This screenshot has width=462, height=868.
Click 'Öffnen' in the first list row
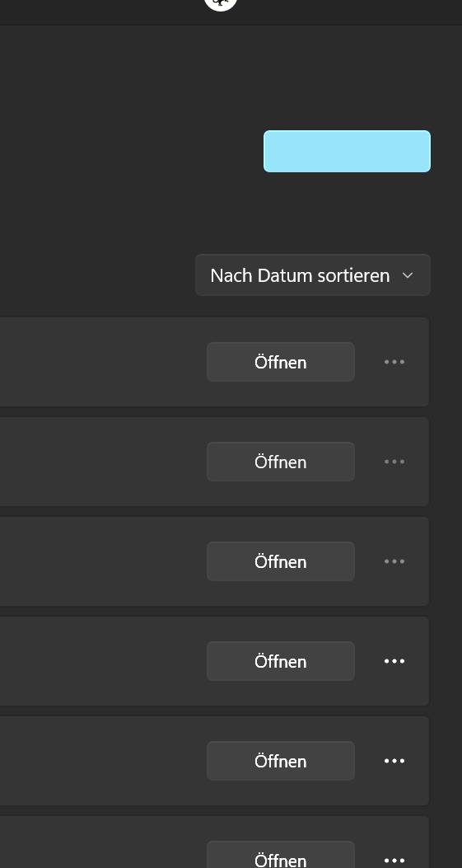(281, 362)
